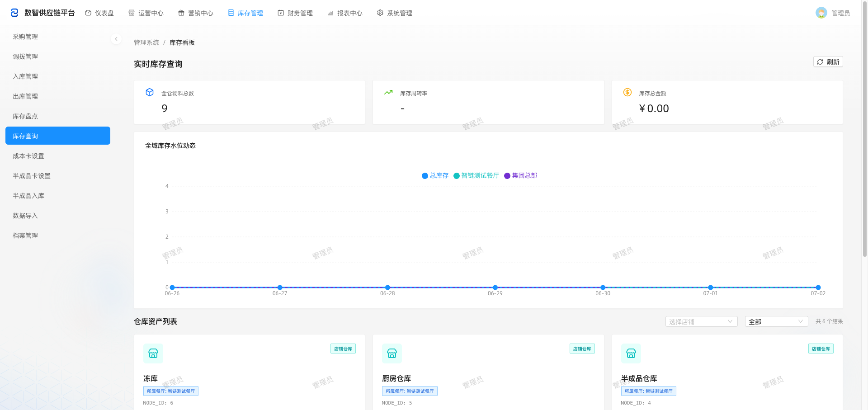Toggle 总库存 legend series

click(x=435, y=175)
